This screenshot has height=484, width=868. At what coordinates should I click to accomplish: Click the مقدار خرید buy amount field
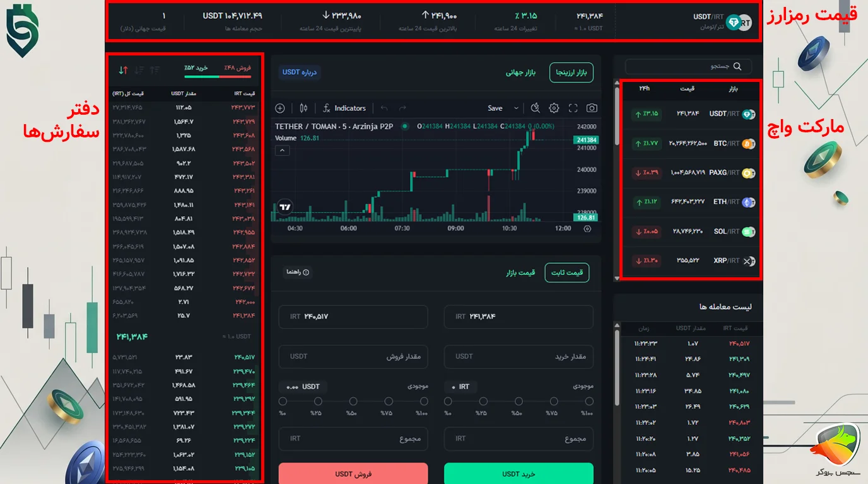tap(519, 357)
